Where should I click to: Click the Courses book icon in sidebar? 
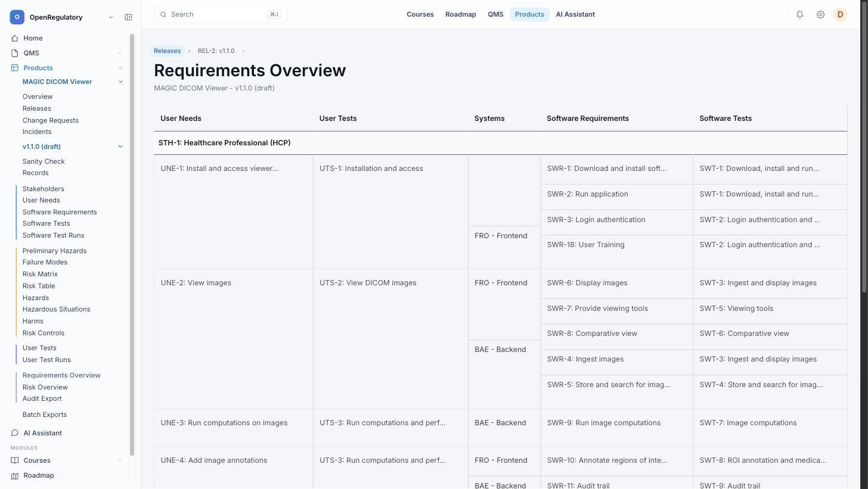point(15,460)
